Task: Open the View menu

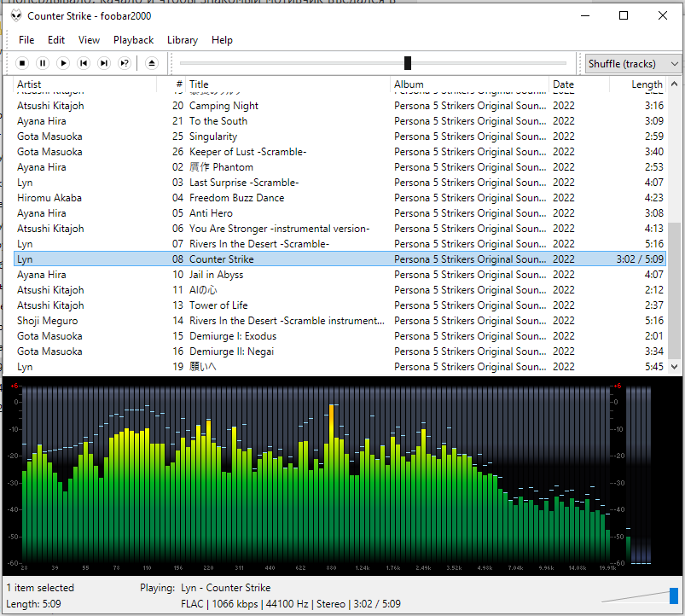Action: point(89,40)
